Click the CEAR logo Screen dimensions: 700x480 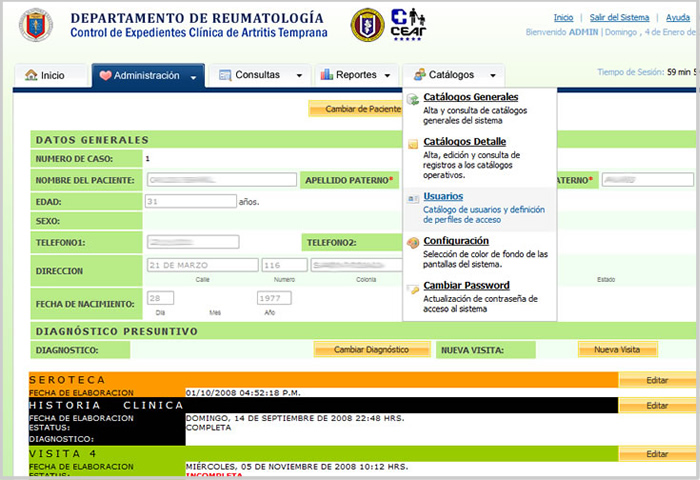click(x=408, y=25)
